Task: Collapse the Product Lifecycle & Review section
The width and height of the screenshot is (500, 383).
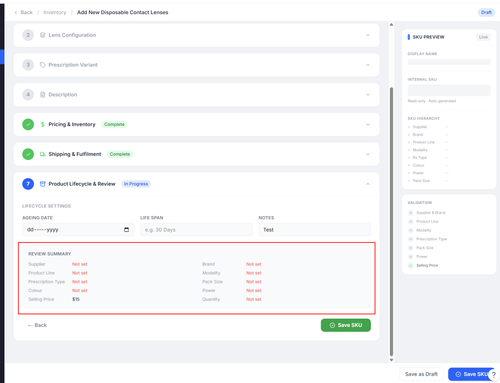Action: pos(368,184)
